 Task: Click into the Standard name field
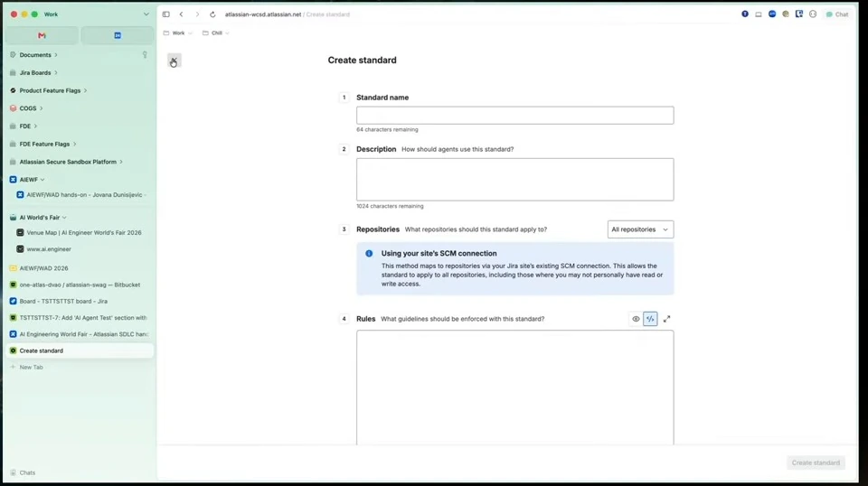coord(514,116)
